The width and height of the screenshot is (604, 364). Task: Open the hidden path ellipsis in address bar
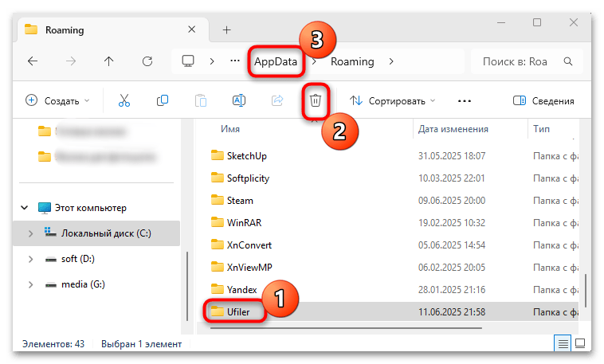235,61
